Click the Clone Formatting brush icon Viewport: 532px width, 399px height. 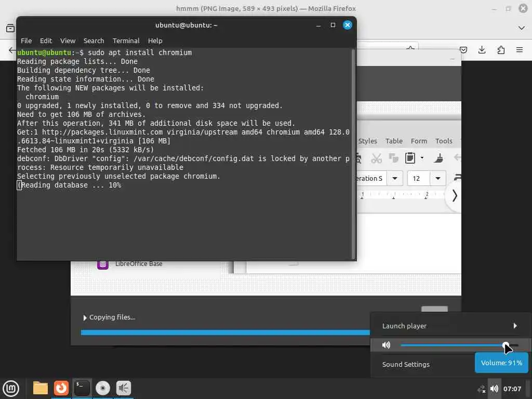438,158
